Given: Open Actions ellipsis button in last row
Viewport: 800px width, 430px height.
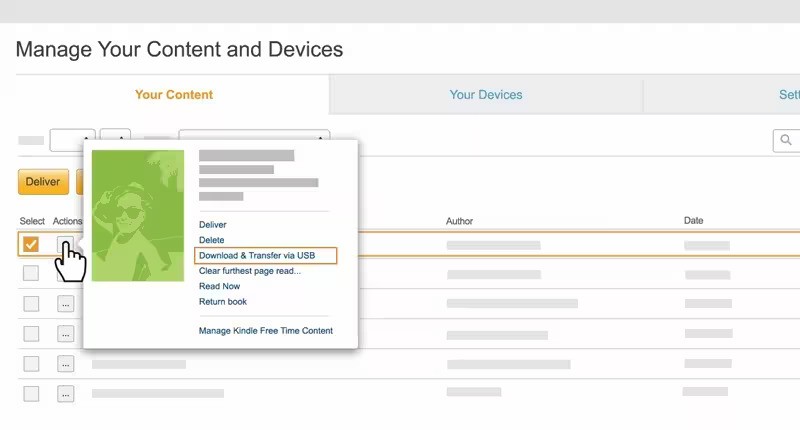Looking at the screenshot, I should pos(65,394).
